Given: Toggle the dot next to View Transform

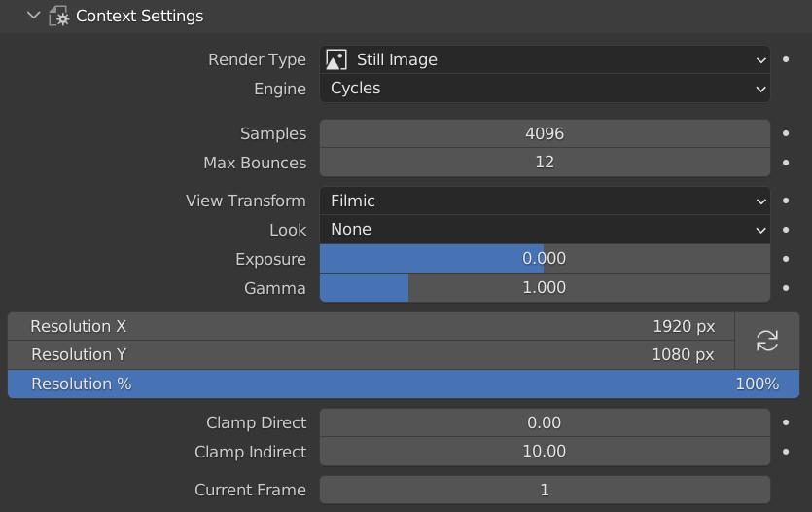Looking at the screenshot, I should [786, 201].
